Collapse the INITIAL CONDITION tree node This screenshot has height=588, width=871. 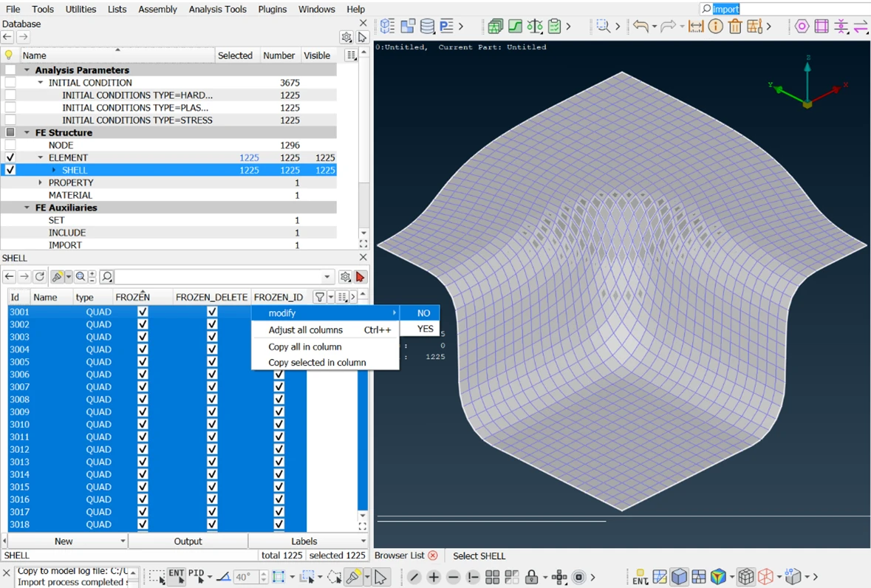pos(41,83)
